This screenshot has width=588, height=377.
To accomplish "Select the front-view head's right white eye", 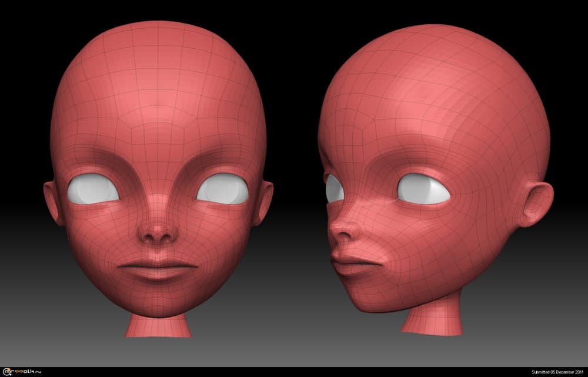I will coord(222,189).
